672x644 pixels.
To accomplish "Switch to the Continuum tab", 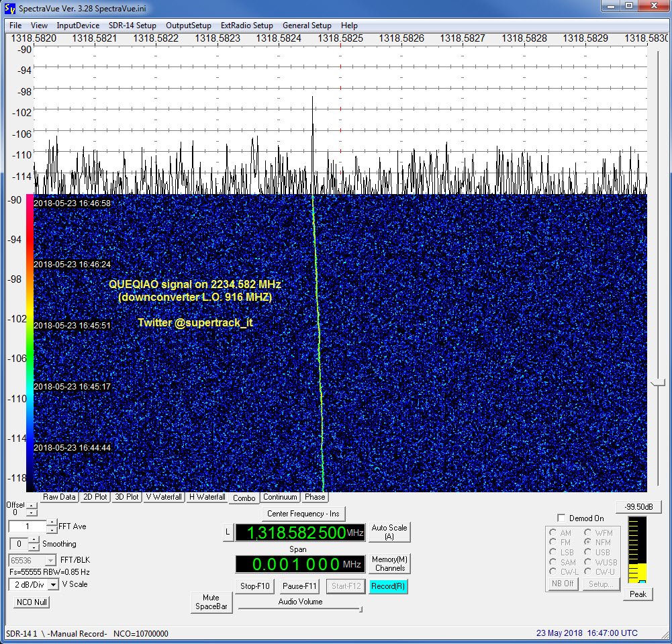I will [x=280, y=498].
